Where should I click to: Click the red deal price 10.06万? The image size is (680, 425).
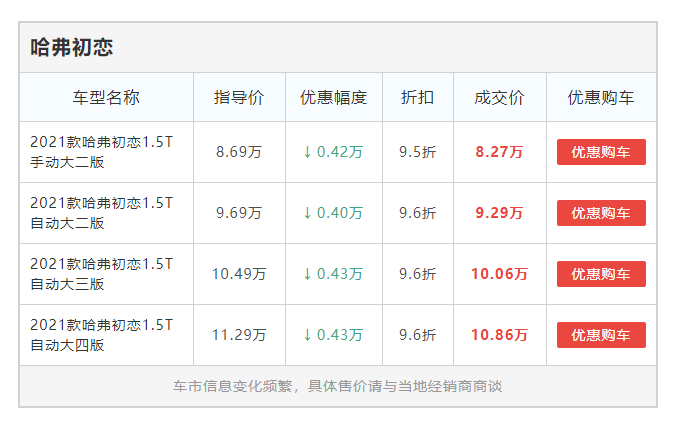(500, 274)
